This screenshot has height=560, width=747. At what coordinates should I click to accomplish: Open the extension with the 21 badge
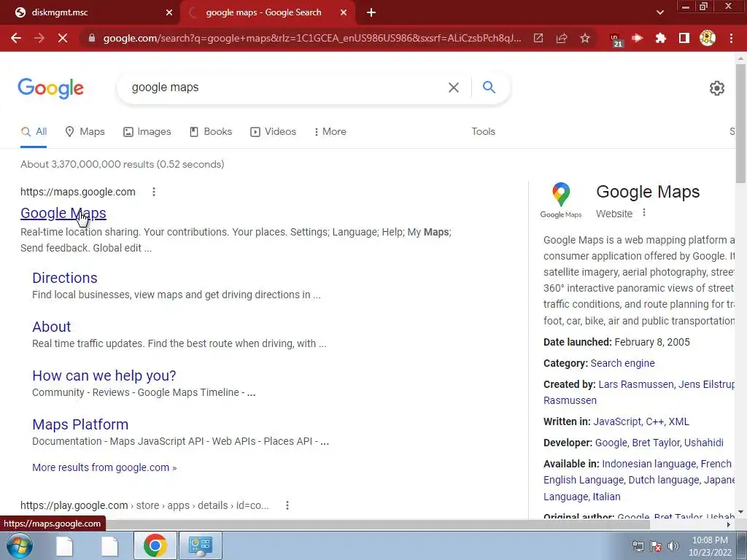[x=616, y=39]
